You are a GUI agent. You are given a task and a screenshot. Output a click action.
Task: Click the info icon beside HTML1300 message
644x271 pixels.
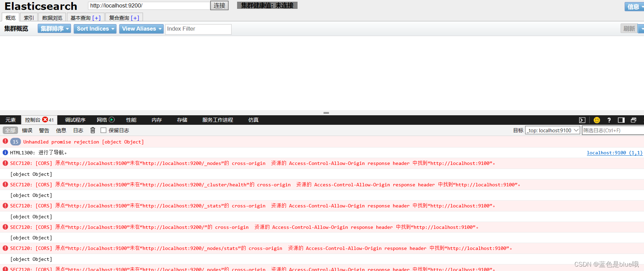click(x=5, y=153)
